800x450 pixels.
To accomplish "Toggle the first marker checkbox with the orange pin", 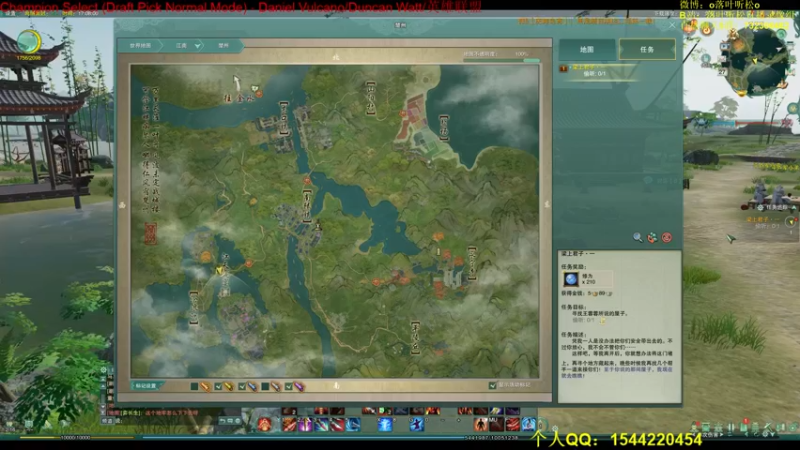I will click(x=194, y=387).
